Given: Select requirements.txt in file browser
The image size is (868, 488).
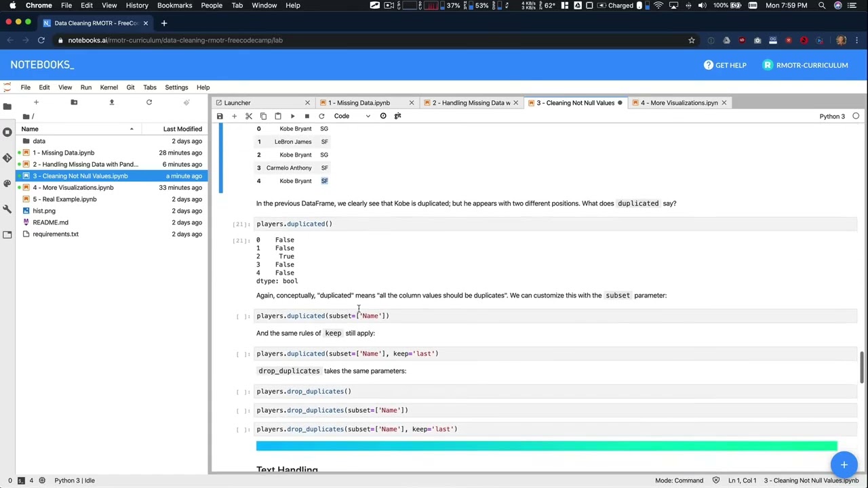Looking at the screenshot, I should click(x=112, y=234).
